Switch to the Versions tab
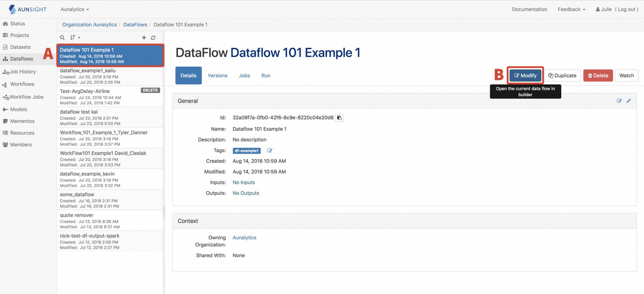 tap(218, 76)
